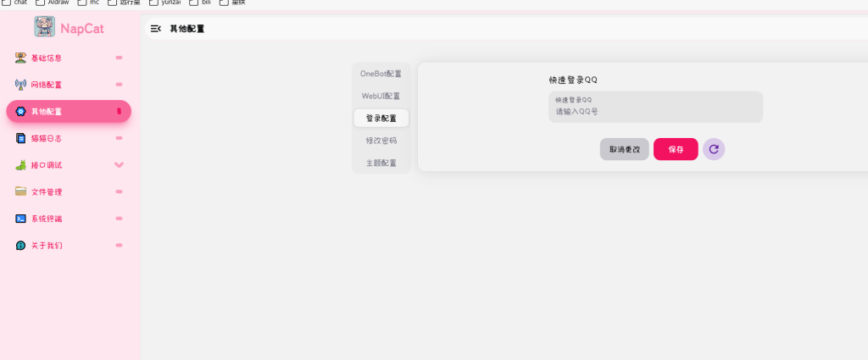Image resolution: width=868 pixels, height=360 pixels.
Task: Open 文件管理 via the folder icon
Action: [21, 191]
